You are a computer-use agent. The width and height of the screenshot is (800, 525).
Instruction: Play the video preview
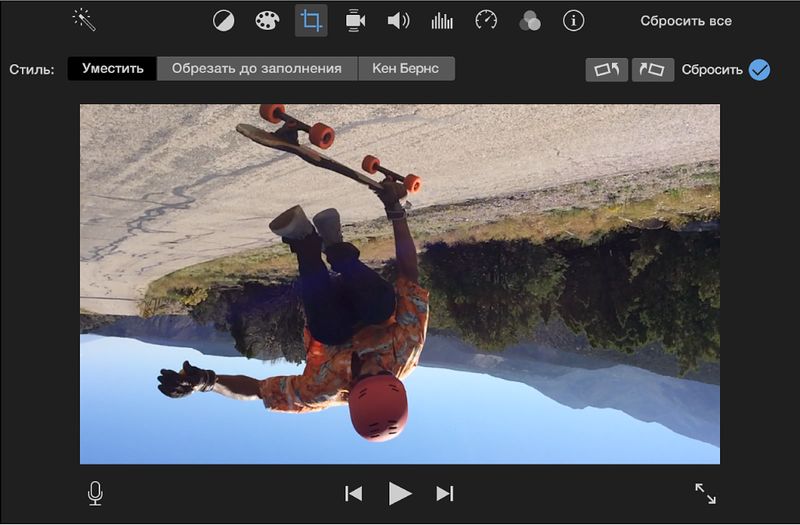coord(400,493)
